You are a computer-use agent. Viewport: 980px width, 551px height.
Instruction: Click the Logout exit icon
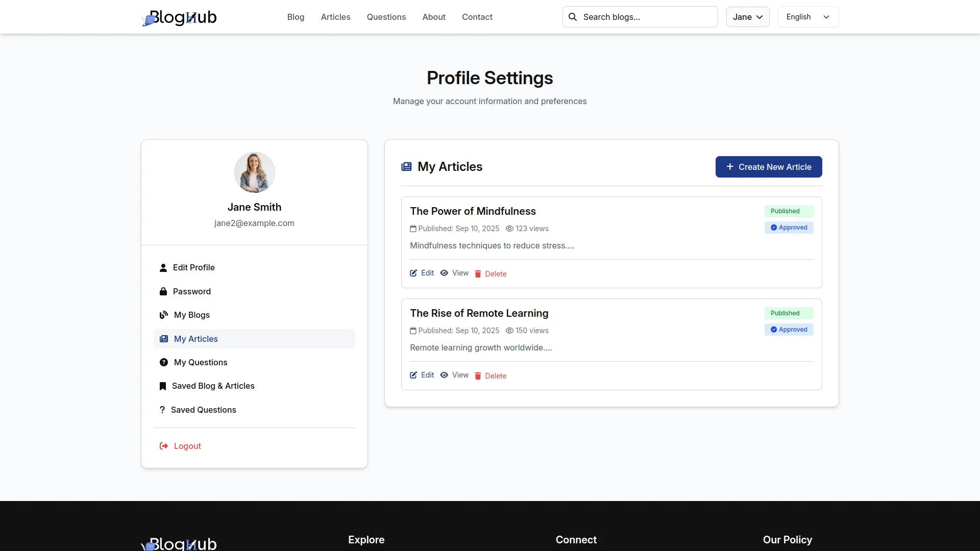pos(164,446)
